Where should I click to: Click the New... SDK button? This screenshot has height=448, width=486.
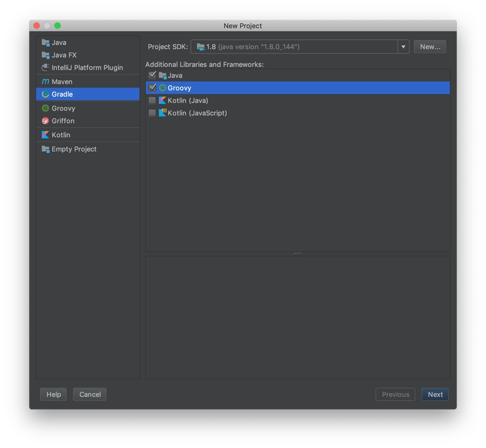tap(430, 47)
